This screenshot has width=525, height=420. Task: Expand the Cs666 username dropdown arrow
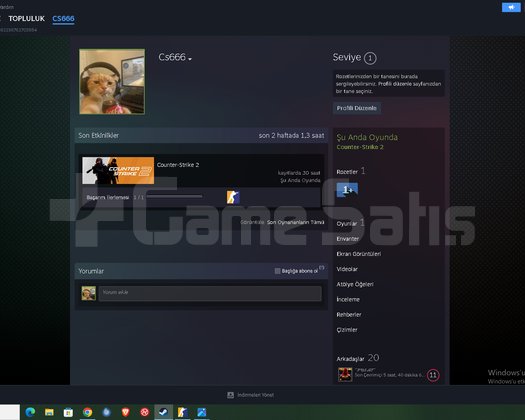click(190, 59)
